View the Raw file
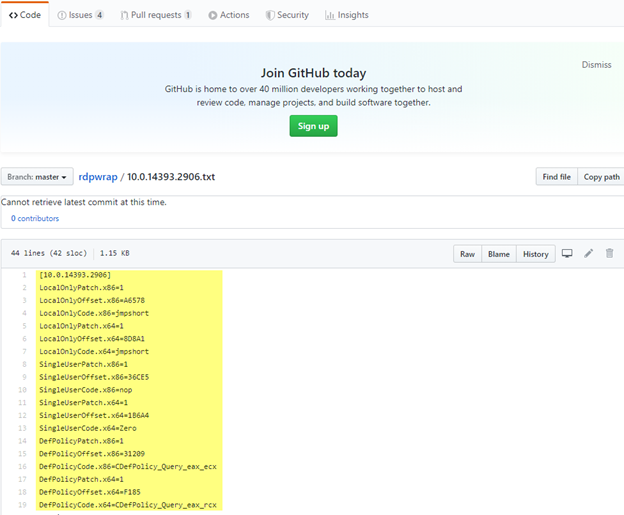Image resolution: width=624 pixels, height=515 pixels. (467, 254)
